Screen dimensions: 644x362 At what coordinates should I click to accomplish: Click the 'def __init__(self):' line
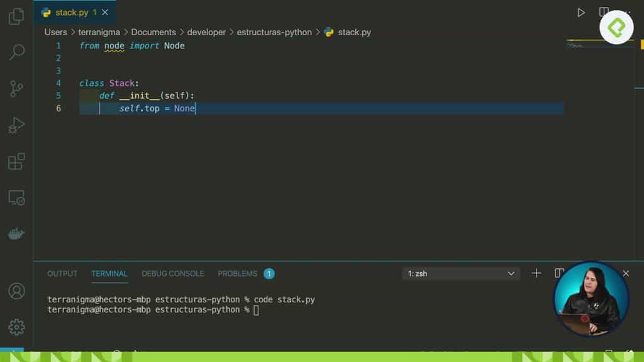(x=146, y=96)
